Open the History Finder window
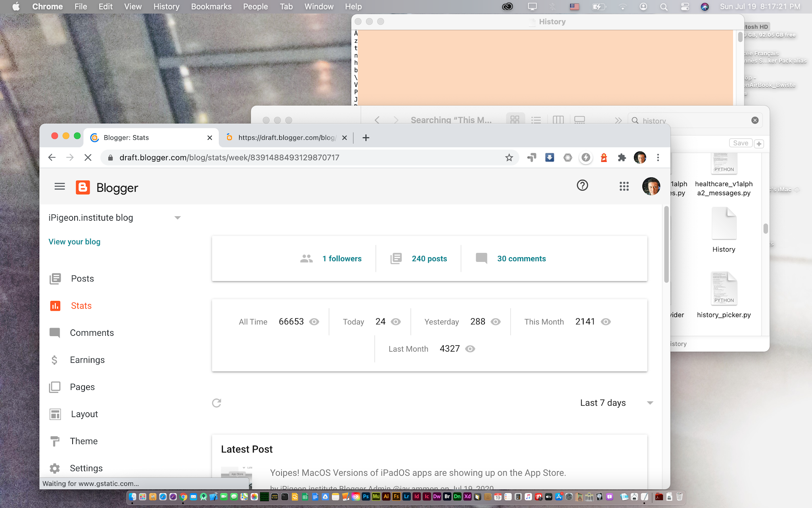 point(450,120)
